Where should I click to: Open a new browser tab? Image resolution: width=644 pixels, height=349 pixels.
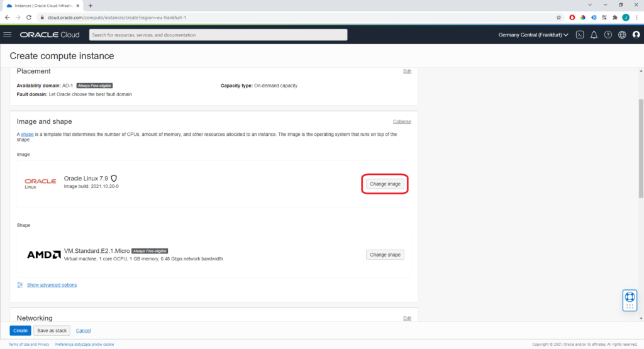91,6
